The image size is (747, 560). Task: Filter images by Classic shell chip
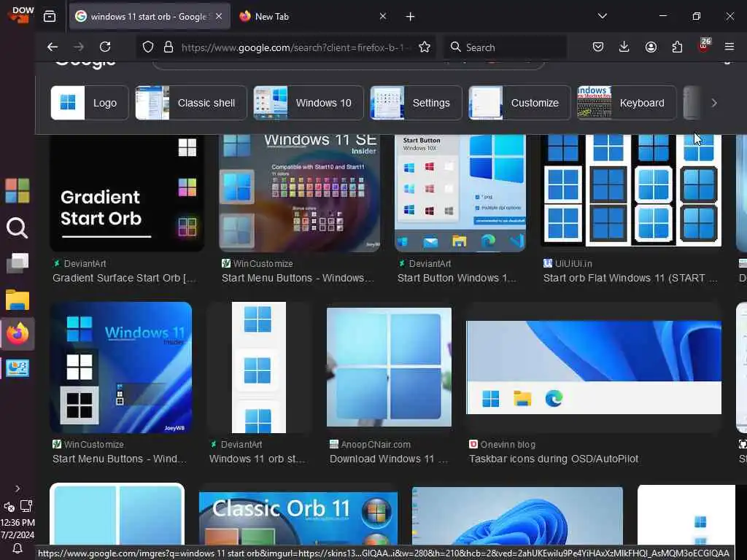coord(190,103)
